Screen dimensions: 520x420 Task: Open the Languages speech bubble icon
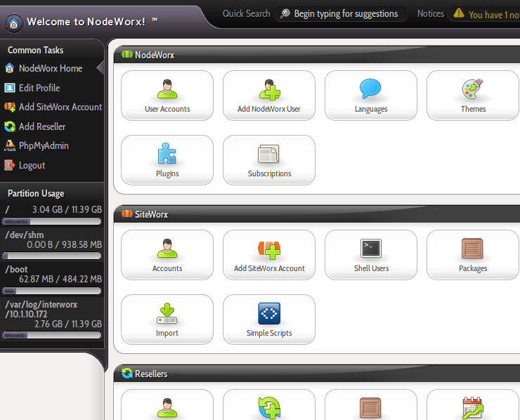[x=370, y=90]
